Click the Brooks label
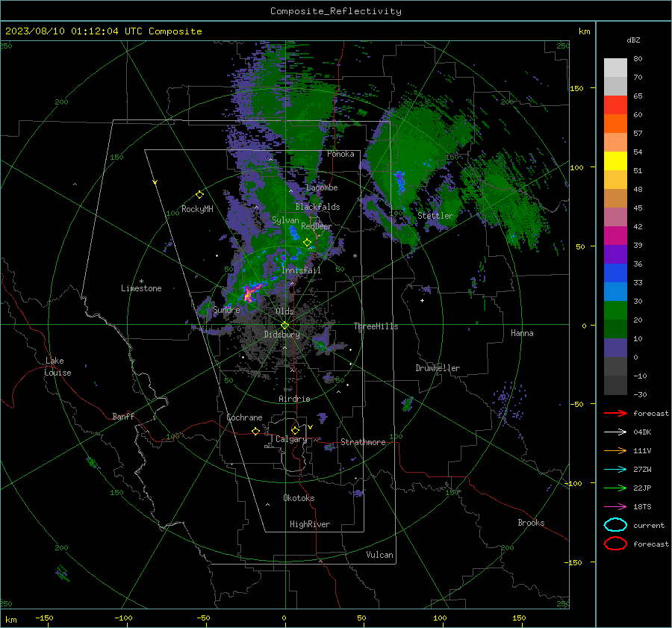 (x=531, y=523)
